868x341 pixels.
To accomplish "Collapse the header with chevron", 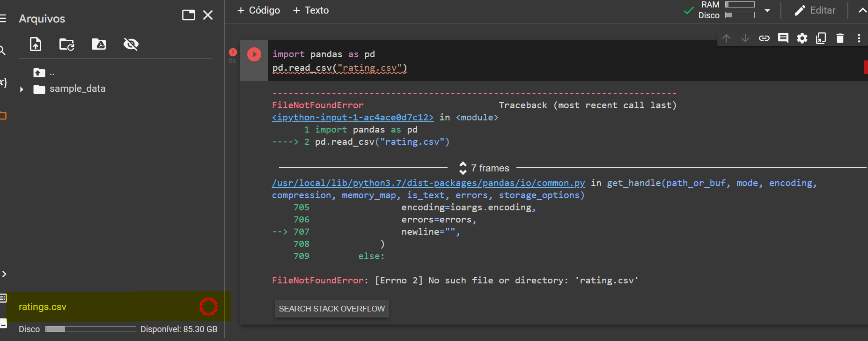I will pyautogui.click(x=862, y=10).
